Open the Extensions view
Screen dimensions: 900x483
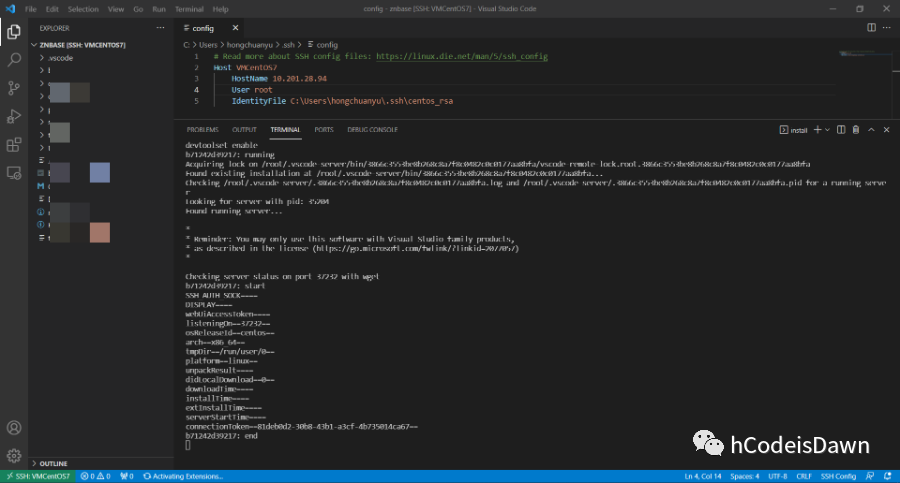(x=14, y=144)
